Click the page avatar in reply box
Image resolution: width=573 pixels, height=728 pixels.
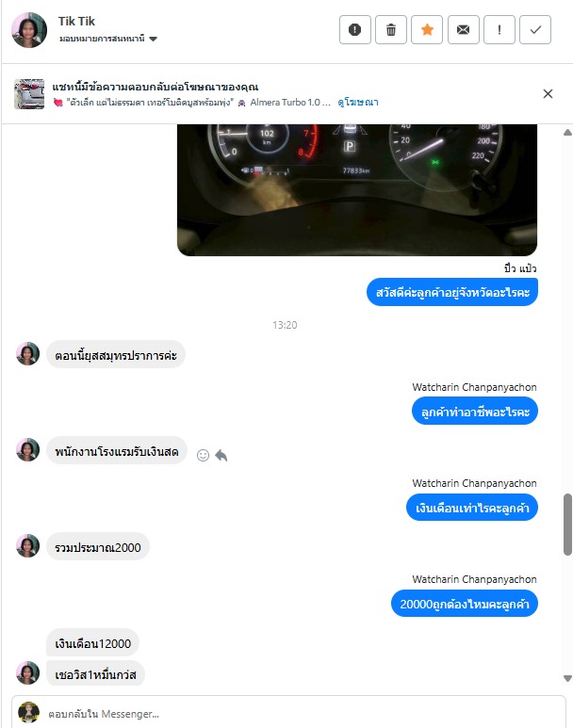[29, 712]
